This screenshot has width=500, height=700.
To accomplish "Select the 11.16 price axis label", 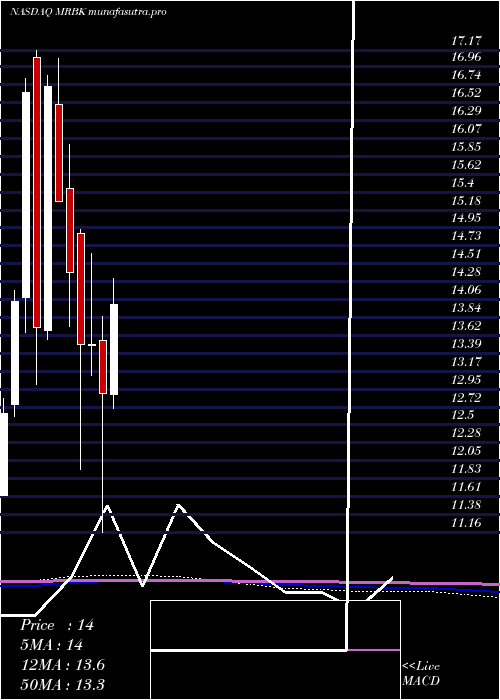I will tap(466, 522).
